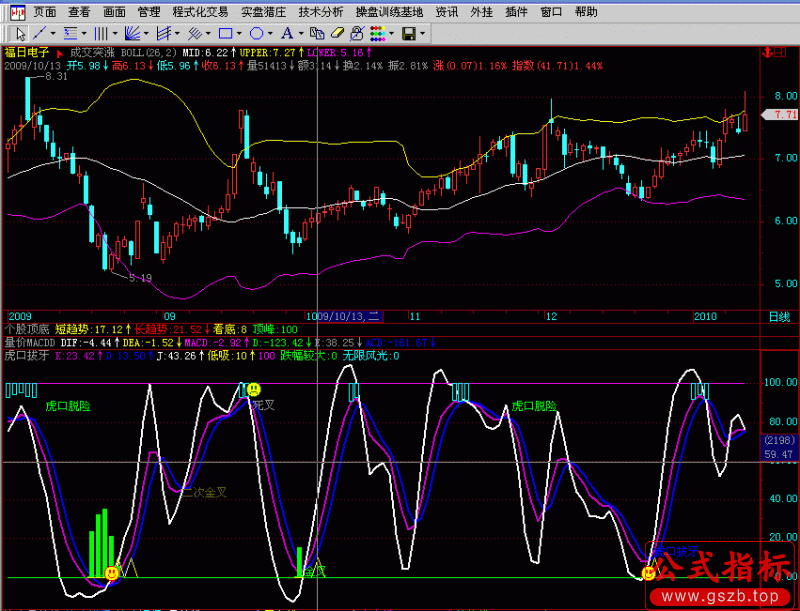The height and width of the screenshot is (611, 800).
Task: Select the fan lines drawing tool
Action: pyautogui.click(x=131, y=33)
